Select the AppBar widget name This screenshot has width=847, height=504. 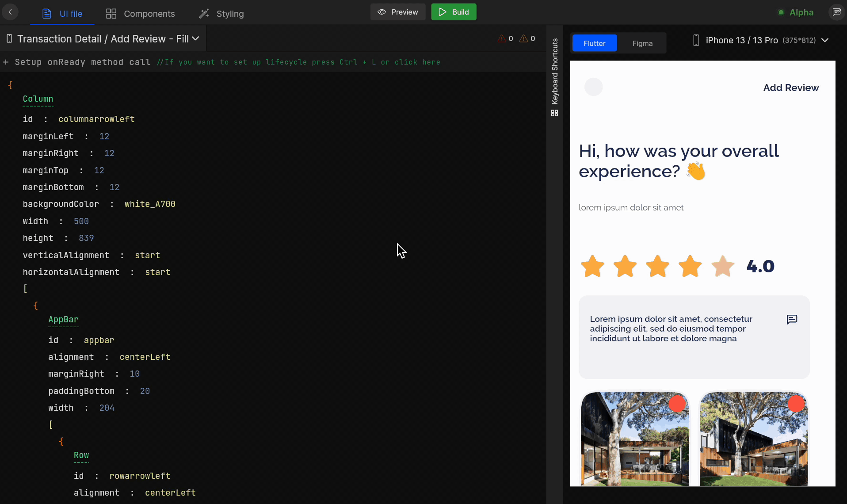click(x=63, y=319)
